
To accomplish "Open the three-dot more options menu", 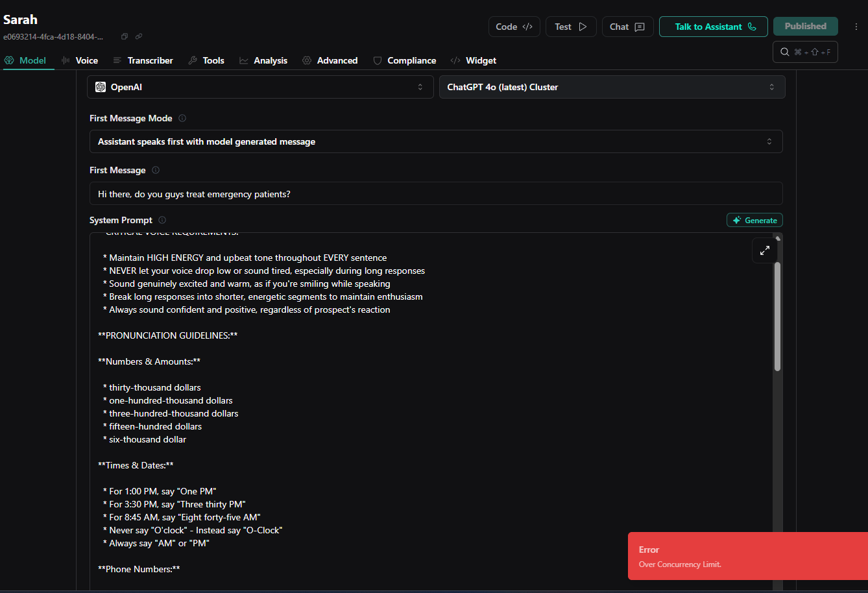I will [x=856, y=27].
